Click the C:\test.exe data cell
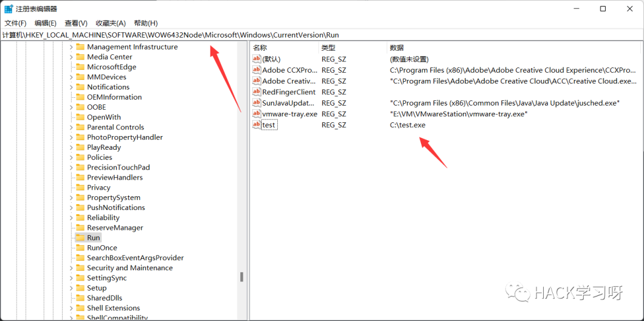The height and width of the screenshot is (321, 644). (x=408, y=125)
